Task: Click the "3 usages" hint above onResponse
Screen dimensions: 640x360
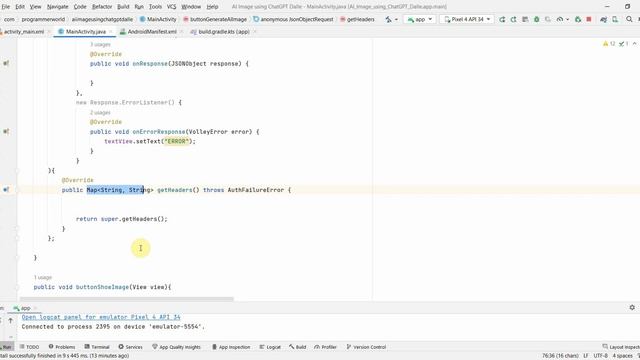Action: 100,44
